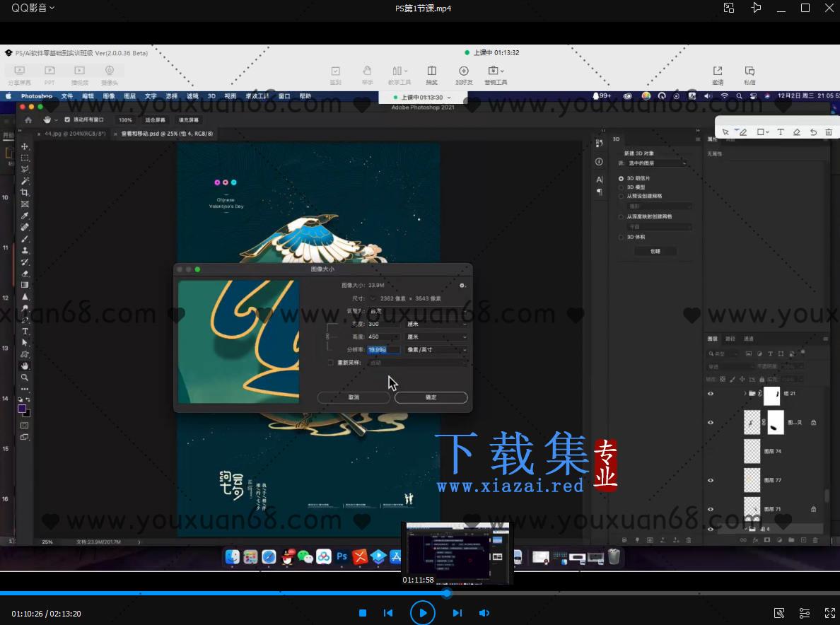Open the 调整为 preset dropdown
This screenshot has width=840, height=625.
(x=418, y=311)
